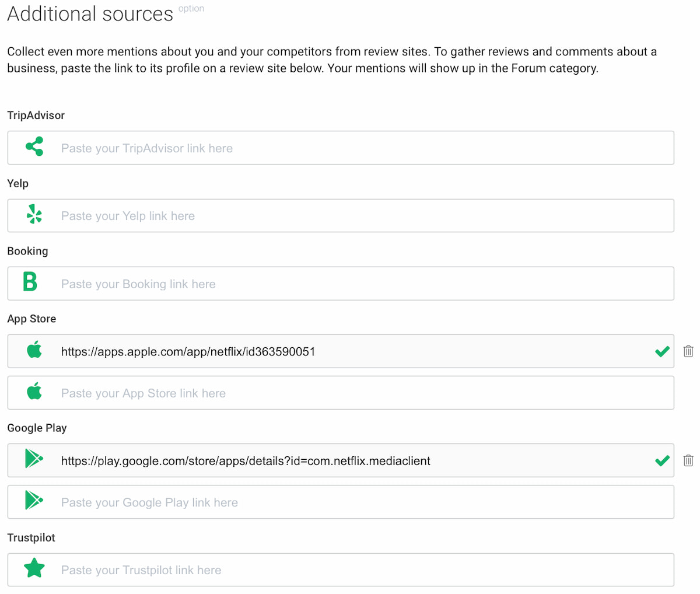This screenshot has width=700, height=594.
Task: Focus the Paste your Google Play link field
Action: click(x=341, y=502)
